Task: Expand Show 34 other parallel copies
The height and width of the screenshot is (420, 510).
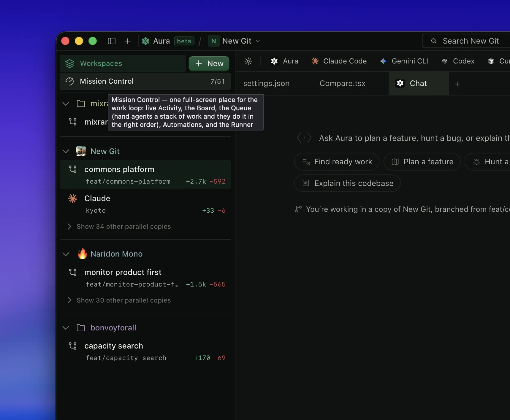Action: [x=119, y=226]
